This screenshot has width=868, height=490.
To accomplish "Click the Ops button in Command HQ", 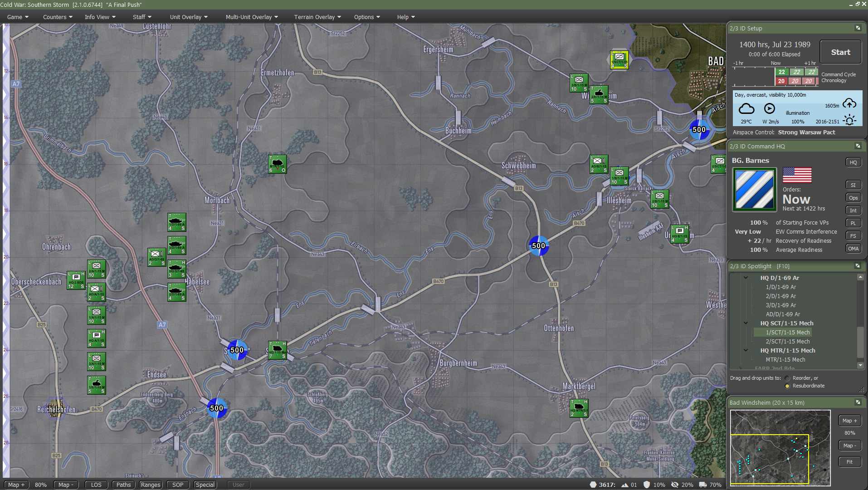I will coord(853,198).
